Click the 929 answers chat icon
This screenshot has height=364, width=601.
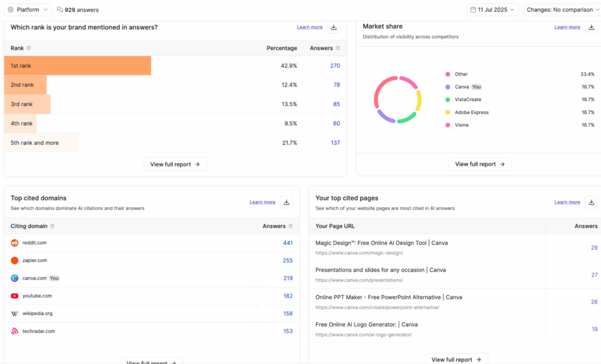point(60,9)
